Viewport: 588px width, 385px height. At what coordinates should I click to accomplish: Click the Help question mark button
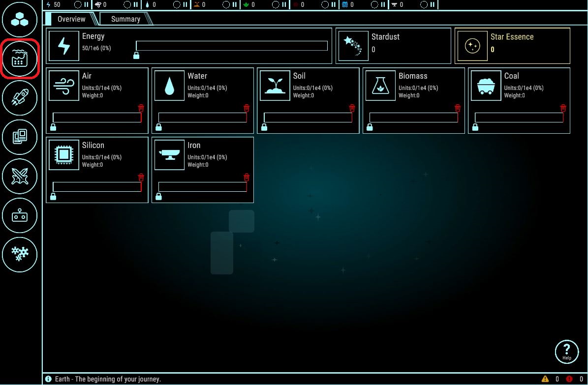point(566,352)
